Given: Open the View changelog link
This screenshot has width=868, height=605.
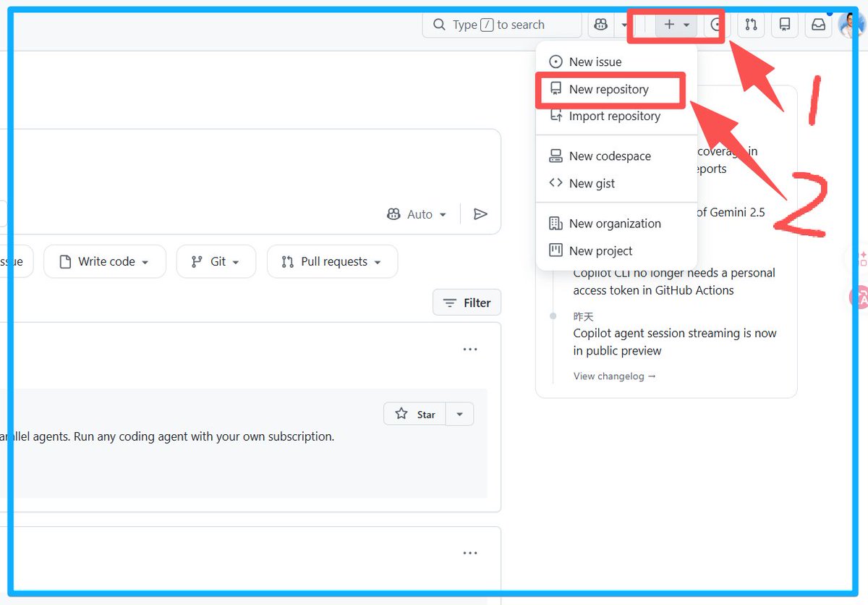Looking at the screenshot, I should (615, 376).
